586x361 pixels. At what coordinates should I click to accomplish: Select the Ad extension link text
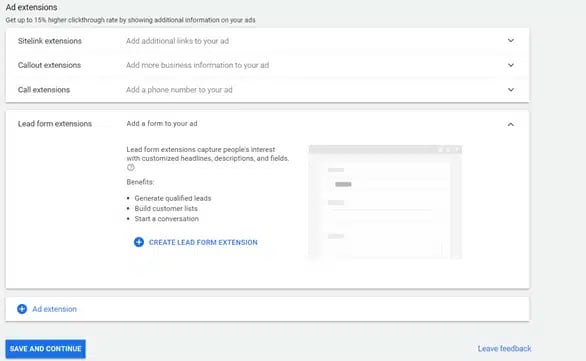(x=54, y=309)
